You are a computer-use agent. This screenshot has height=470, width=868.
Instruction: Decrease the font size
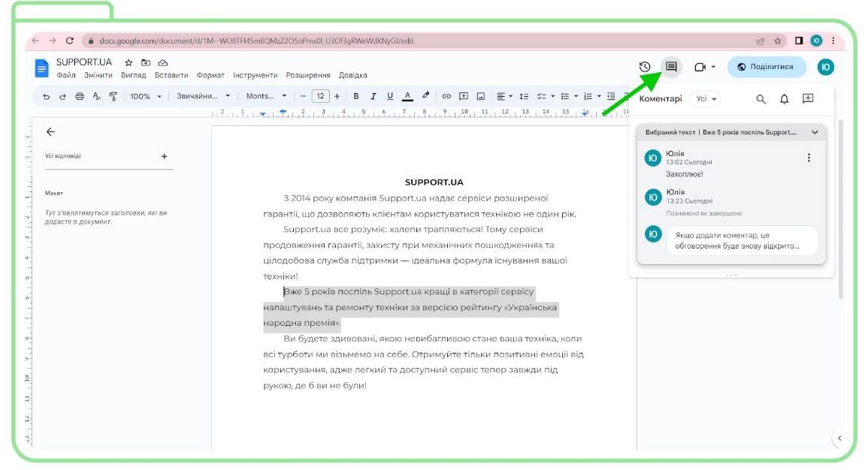click(303, 96)
